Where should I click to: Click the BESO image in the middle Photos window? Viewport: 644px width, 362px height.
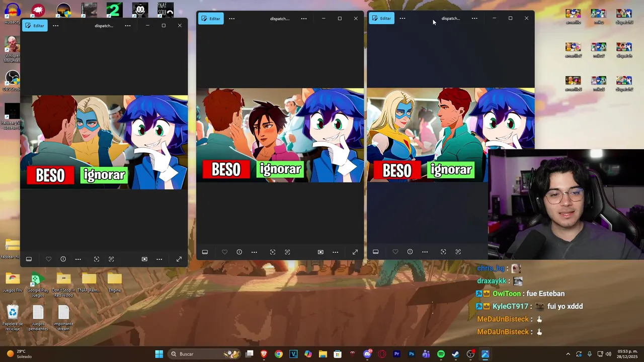[x=280, y=135]
